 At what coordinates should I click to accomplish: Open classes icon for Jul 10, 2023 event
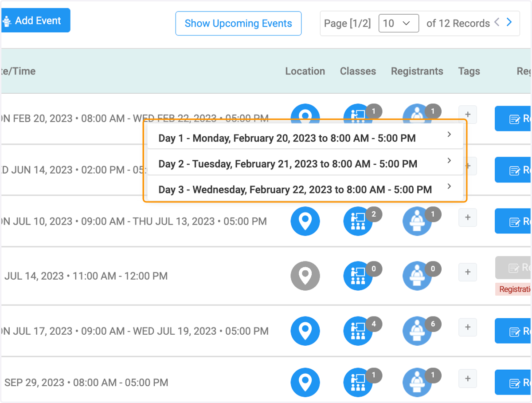point(358,221)
